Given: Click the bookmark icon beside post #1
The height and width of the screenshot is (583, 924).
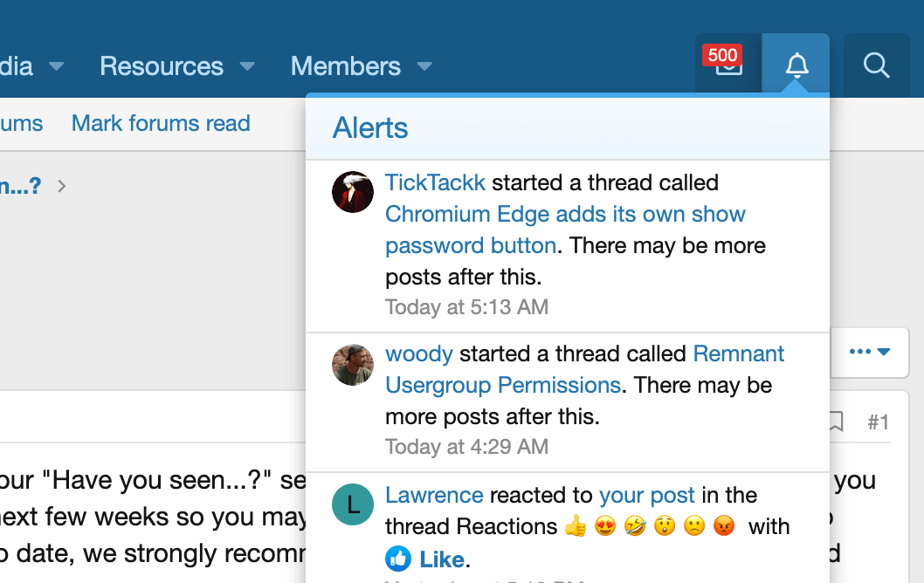Looking at the screenshot, I should [x=835, y=422].
